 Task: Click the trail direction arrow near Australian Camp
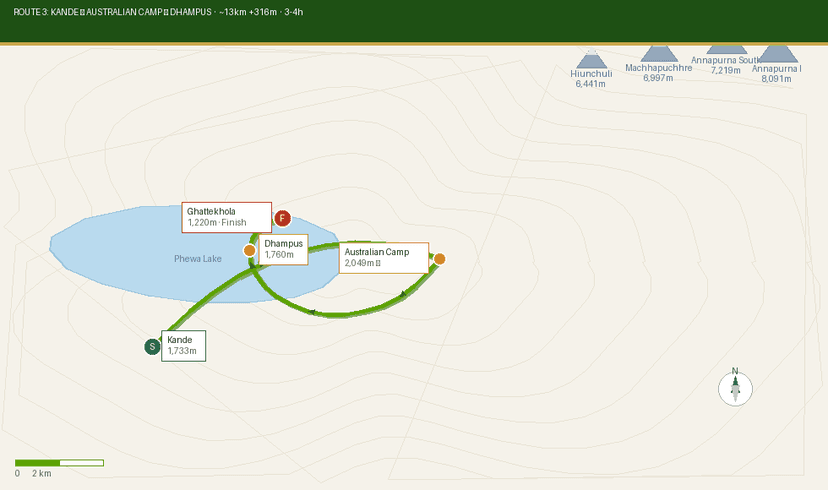404,294
